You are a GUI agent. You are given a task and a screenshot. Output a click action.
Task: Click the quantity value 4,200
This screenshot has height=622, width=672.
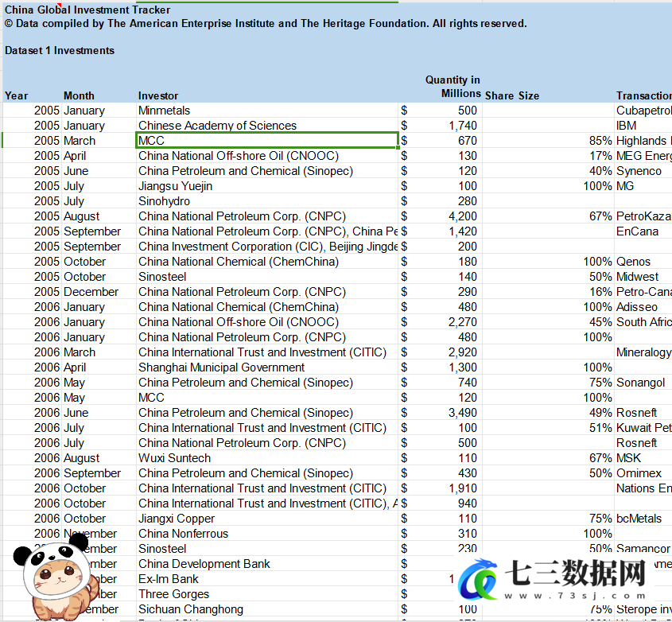tap(462, 216)
